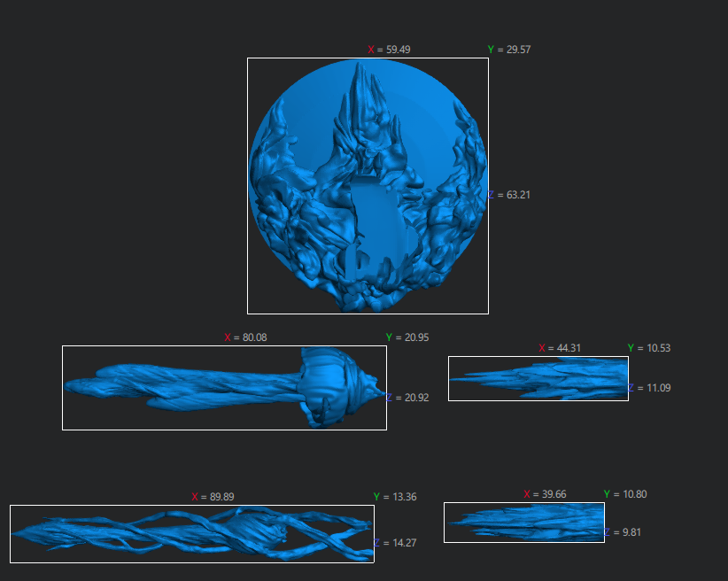Screen dimensions: 728x581
Task: Click the X = 89.89 dimension label
Action: [x=213, y=497]
